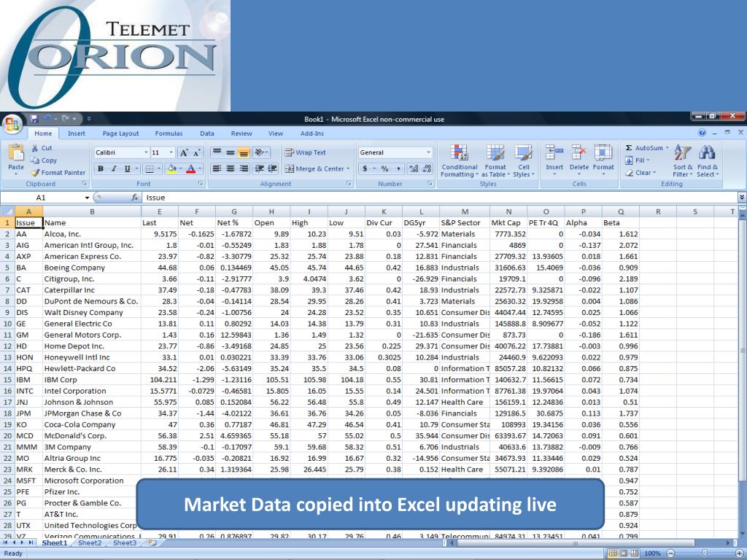The image size is (747, 560).
Task: Apply the red Font Color swatch
Action: [x=190, y=168]
